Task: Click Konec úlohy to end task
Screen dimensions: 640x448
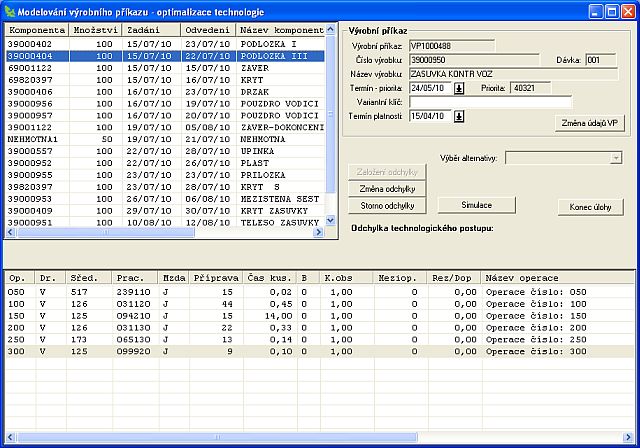Action: coord(590,207)
